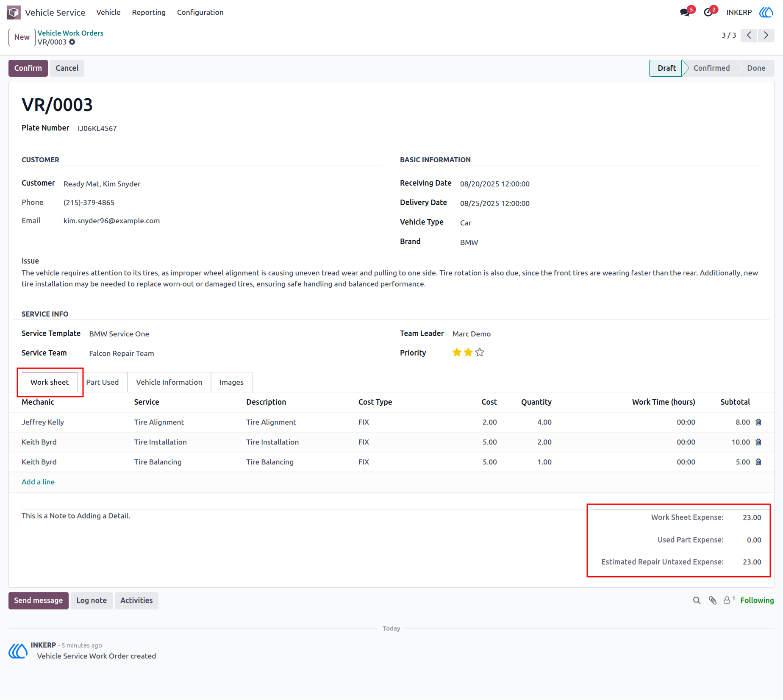This screenshot has width=783, height=700.
Task: Switch to the Vehicle Information tab
Action: point(169,382)
